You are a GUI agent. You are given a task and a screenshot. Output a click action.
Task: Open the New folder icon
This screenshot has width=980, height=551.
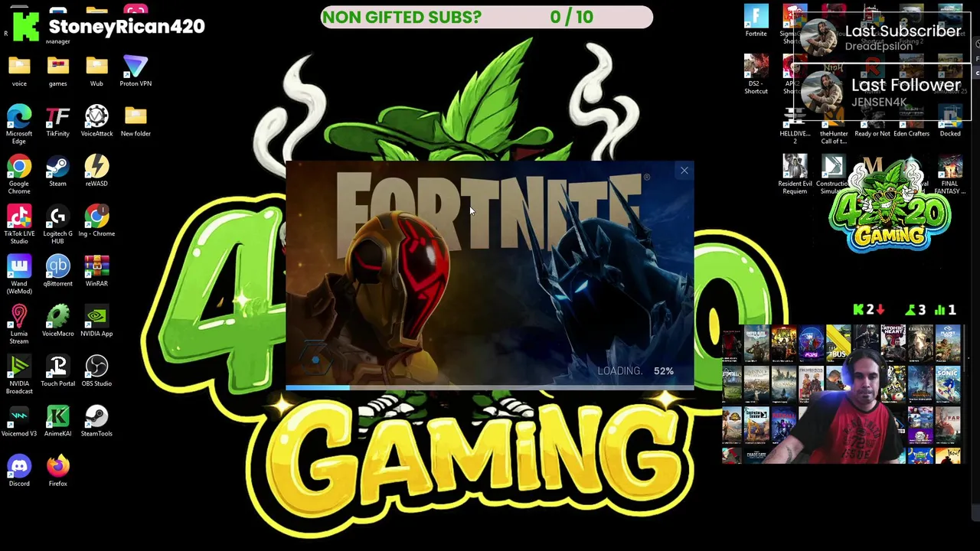pyautogui.click(x=136, y=121)
